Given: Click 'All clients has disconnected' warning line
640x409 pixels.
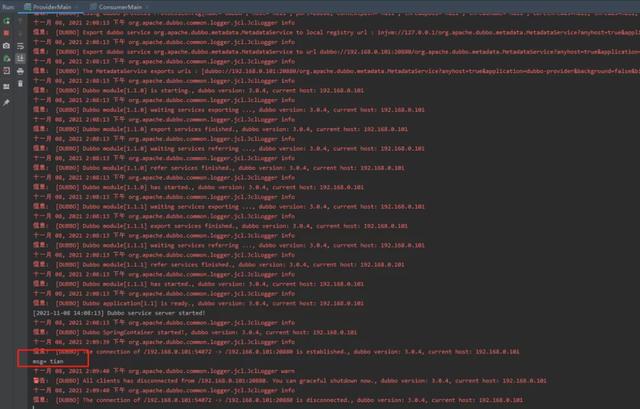Looking at the screenshot, I should [x=290, y=380].
